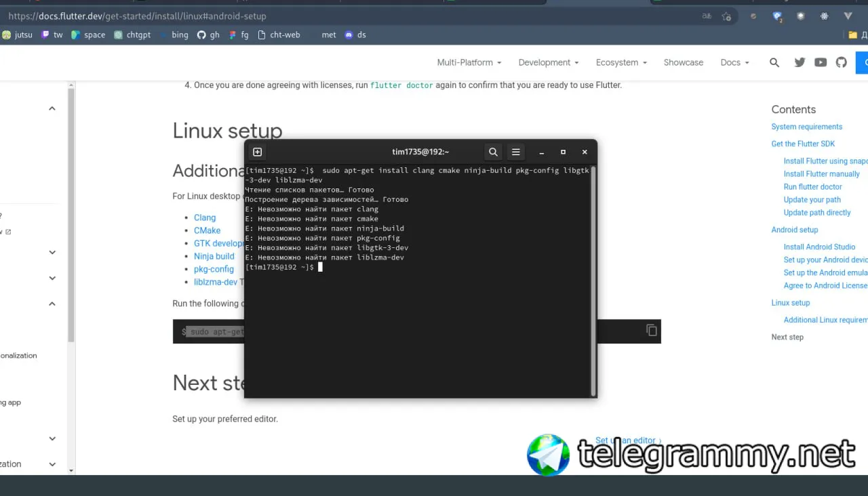The image size is (868, 496).
Task: Jump to Next step in Contents
Action: tap(787, 337)
